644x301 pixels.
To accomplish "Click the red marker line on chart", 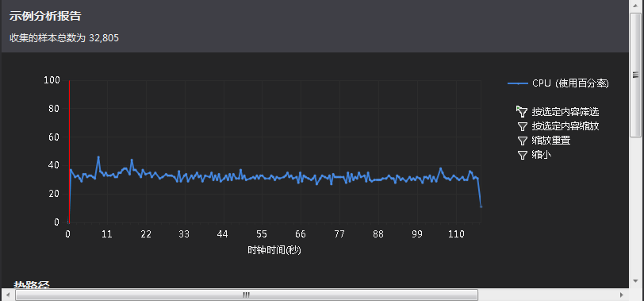I will tap(69, 152).
